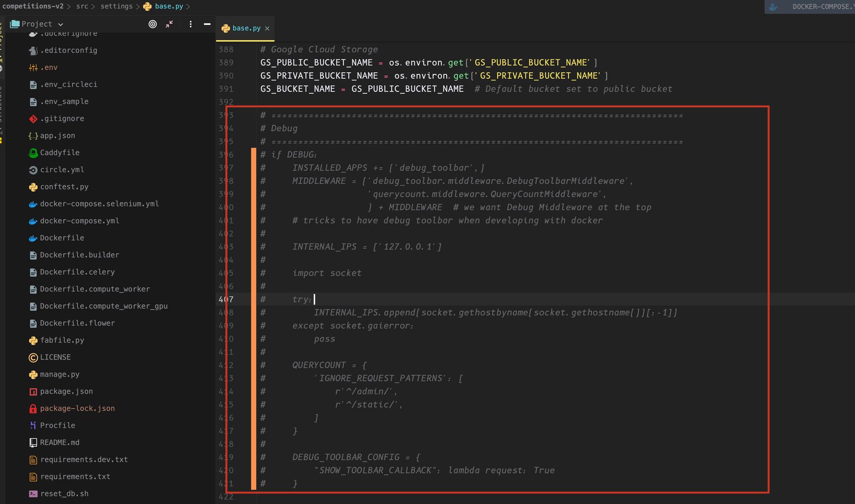Image resolution: width=855 pixels, height=504 pixels.
Task: Open the Project view dropdown
Action: (60, 24)
